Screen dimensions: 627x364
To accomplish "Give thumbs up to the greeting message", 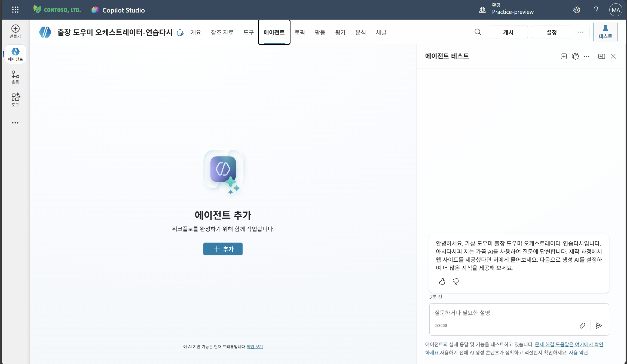I will coord(442,282).
